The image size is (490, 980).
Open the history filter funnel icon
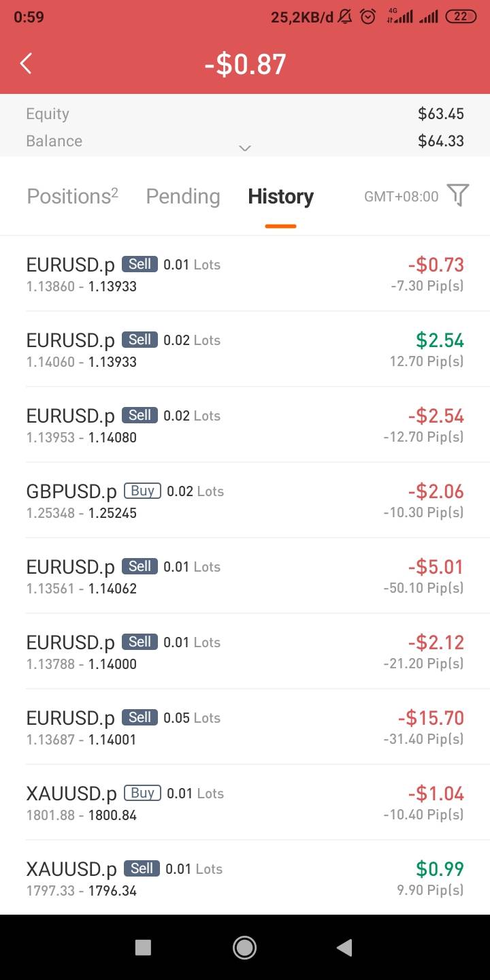click(458, 196)
